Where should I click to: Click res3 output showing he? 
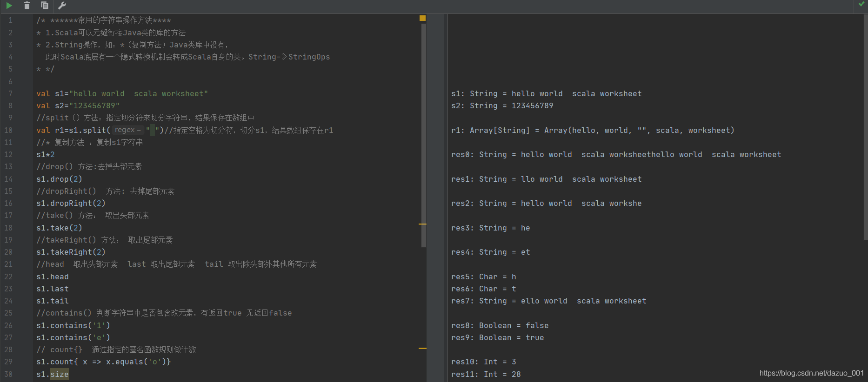490,228
